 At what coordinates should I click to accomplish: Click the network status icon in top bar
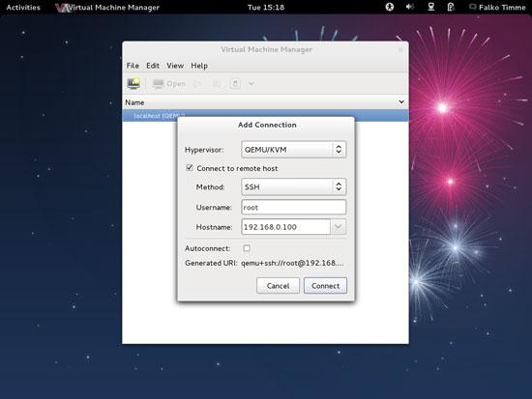[430, 7]
